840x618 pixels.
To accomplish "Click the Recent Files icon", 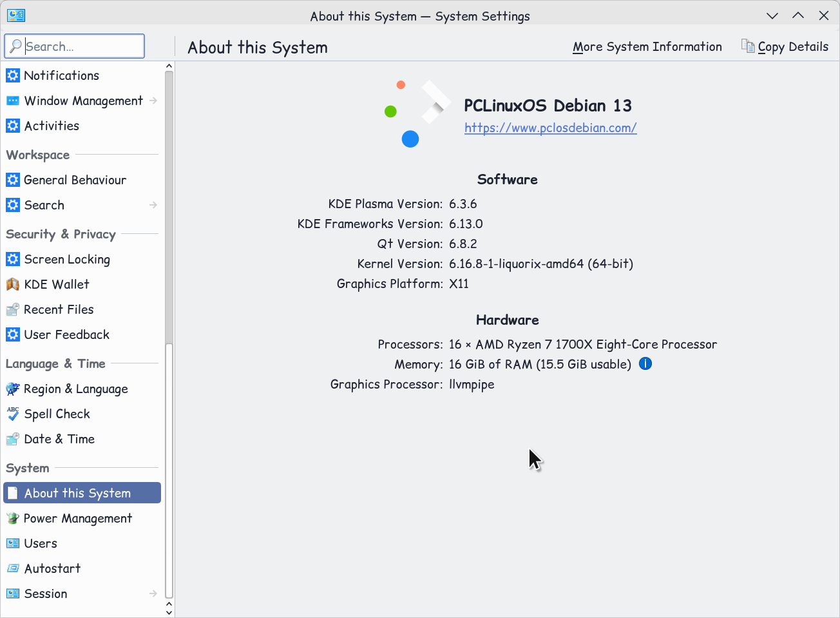I will [x=13, y=309].
